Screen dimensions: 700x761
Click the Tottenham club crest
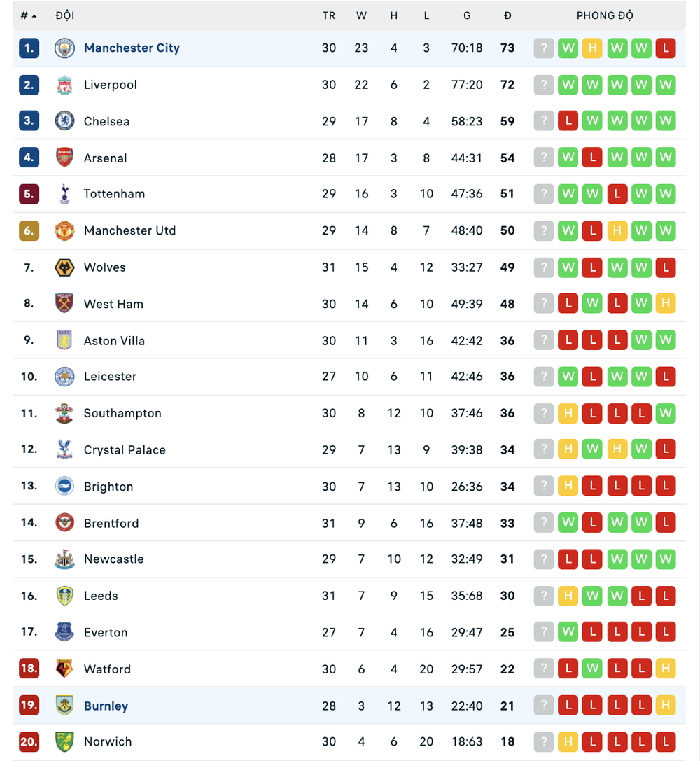click(64, 194)
